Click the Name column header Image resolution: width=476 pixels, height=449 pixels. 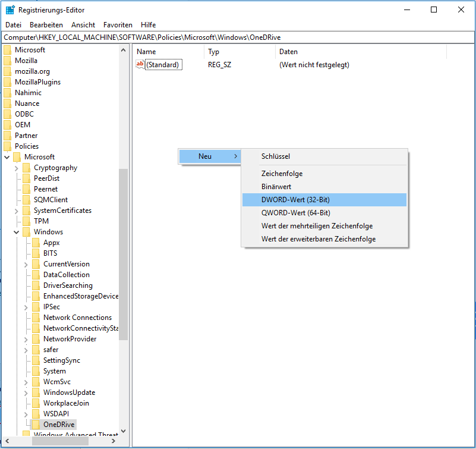pos(169,52)
